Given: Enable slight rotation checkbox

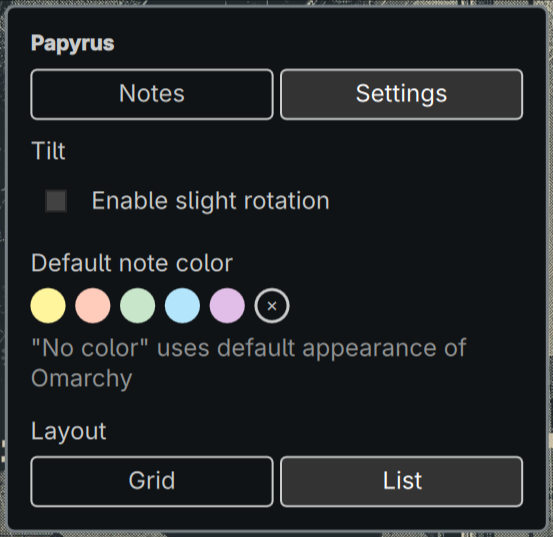Looking at the screenshot, I should pyautogui.click(x=56, y=201).
